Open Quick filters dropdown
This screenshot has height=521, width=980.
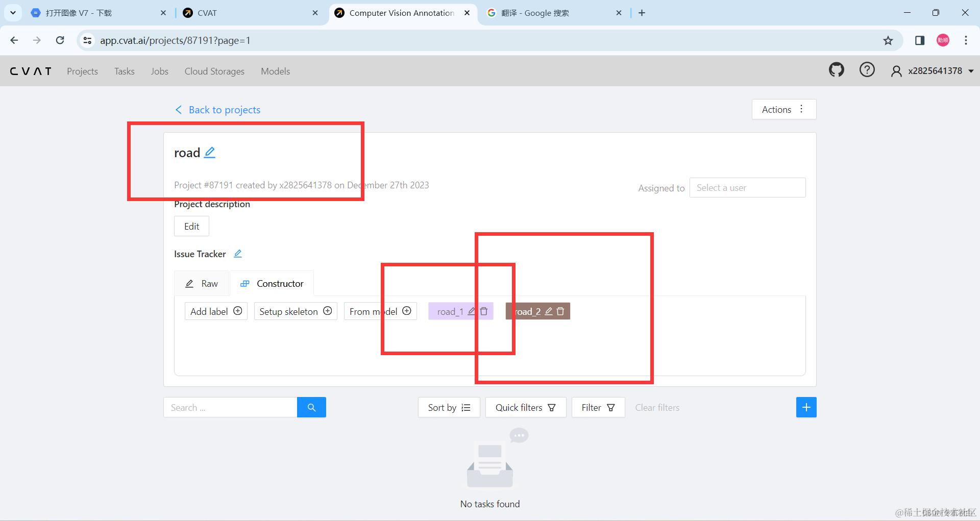pos(525,407)
